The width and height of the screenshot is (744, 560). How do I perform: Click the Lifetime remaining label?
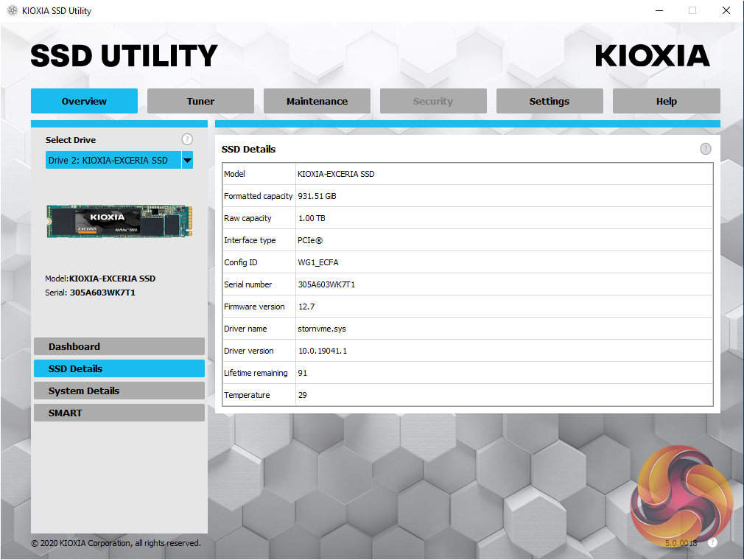[256, 373]
